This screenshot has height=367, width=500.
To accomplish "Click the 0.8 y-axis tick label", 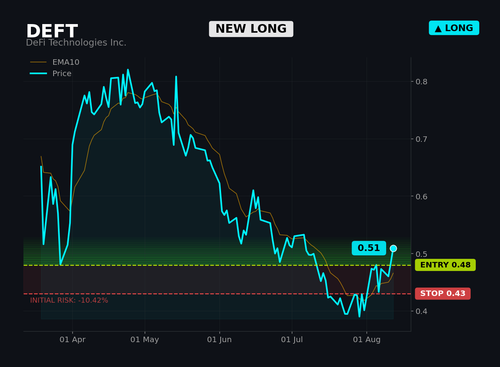I will 421,82.
